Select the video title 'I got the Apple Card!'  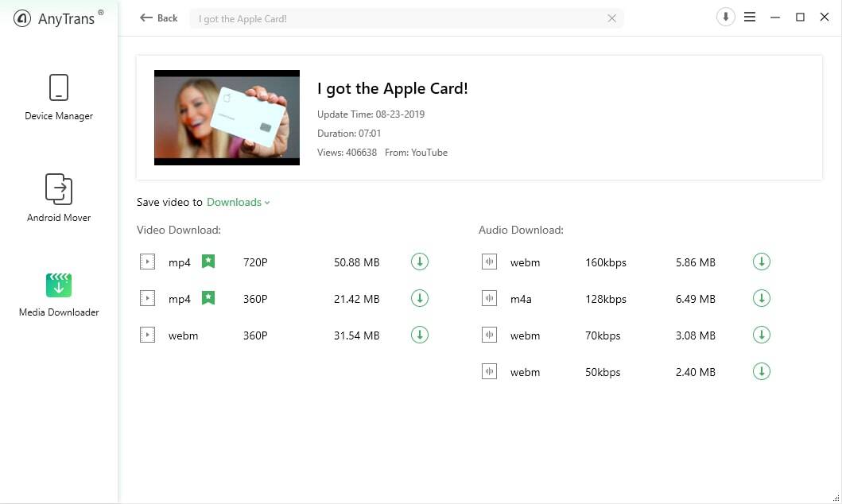393,88
